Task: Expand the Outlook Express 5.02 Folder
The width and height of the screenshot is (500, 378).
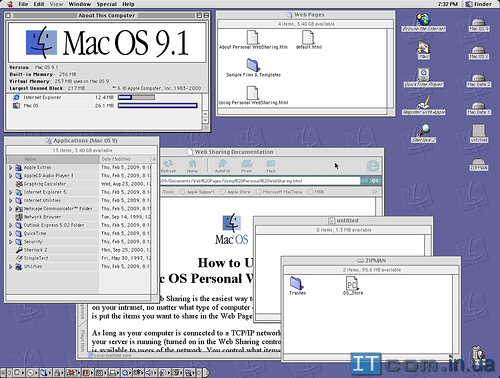Action: coord(11,225)
